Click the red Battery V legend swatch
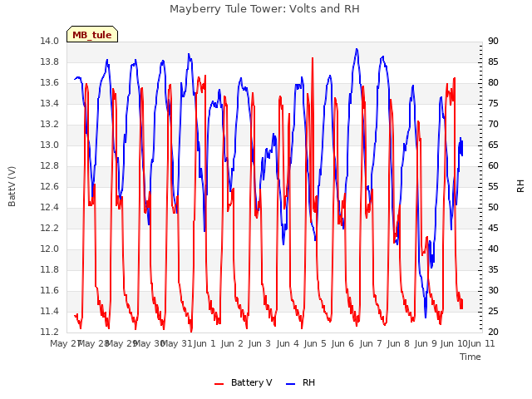This screenshot has width=532, height=399. point(219,383)
